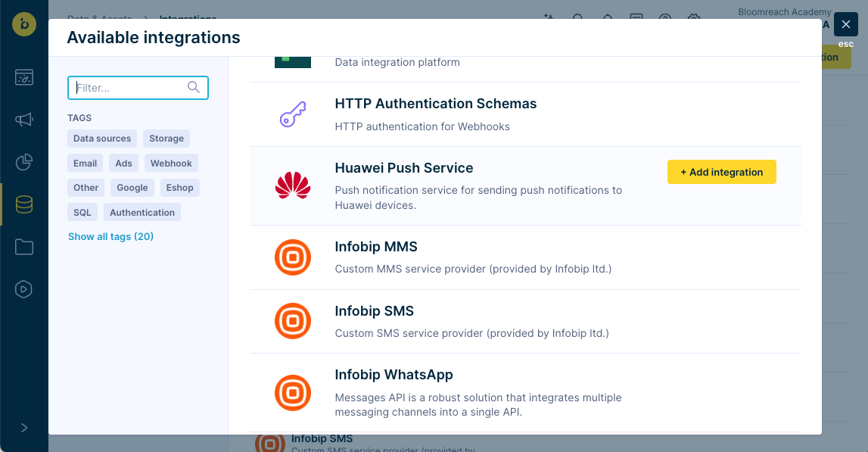
Task: Open Infobip MMS integration title
Action: 376,247
